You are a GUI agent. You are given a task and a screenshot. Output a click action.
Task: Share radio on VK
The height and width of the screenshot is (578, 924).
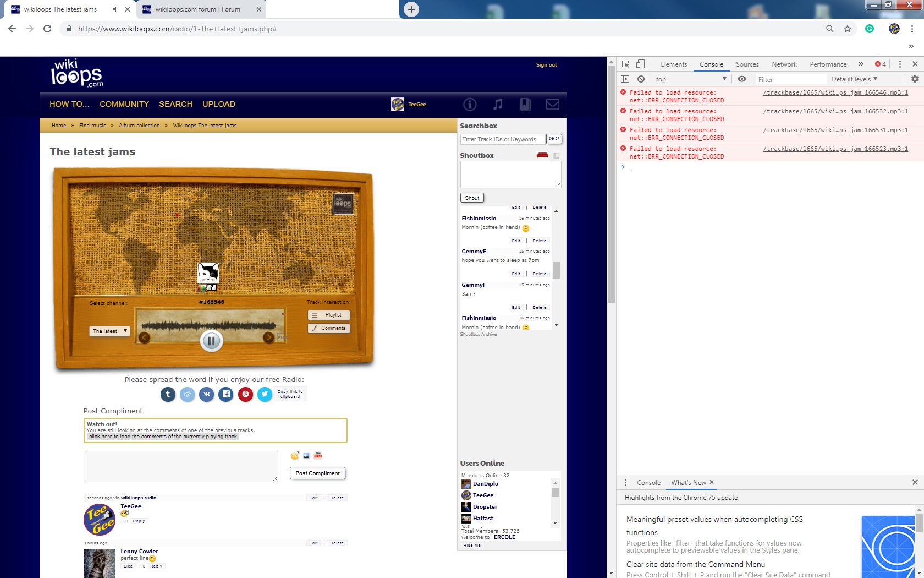tap(207, 394)
